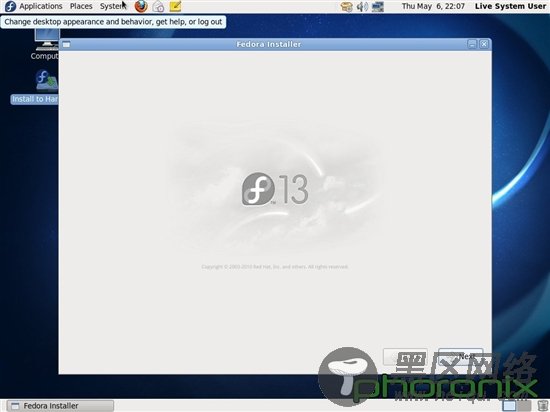Click the software update tray icon
Viewport: 550px width, 412px height.
(x=346, y=7)
